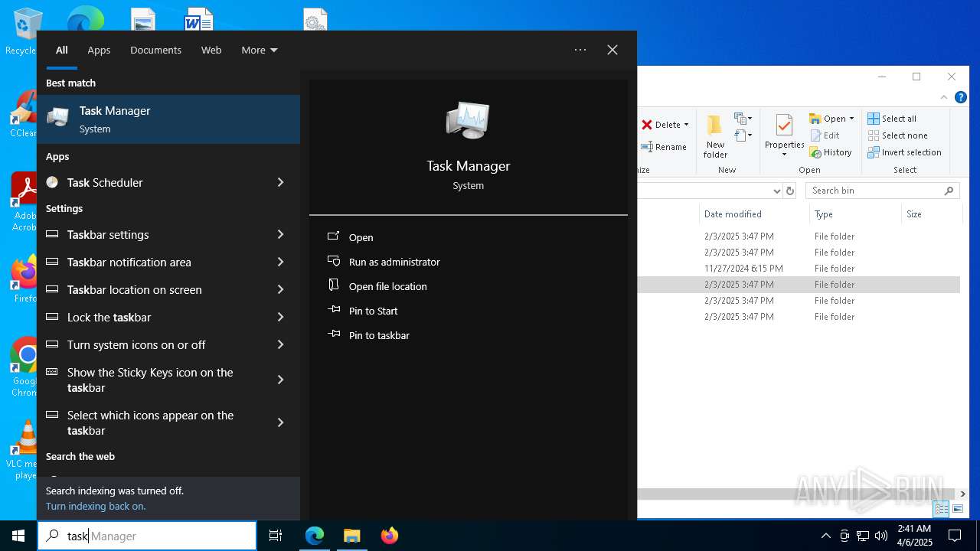Click Explorer horizontal scrollbar

point(796,494)
